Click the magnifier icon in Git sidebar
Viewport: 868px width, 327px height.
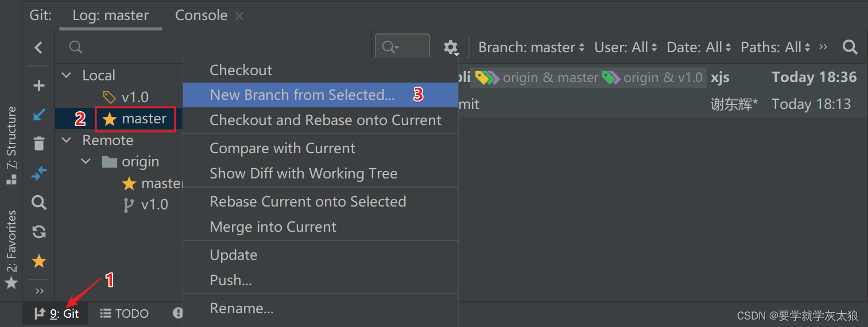(x=39, y=203)
